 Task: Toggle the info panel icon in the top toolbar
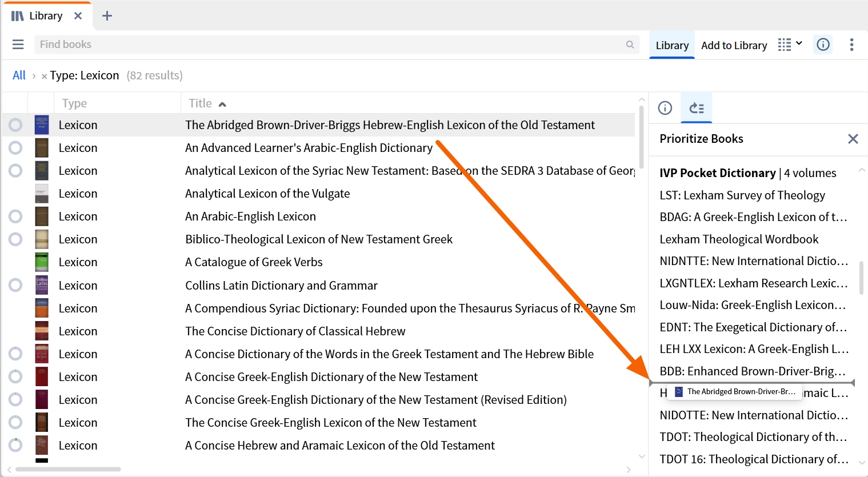(823, 45)
